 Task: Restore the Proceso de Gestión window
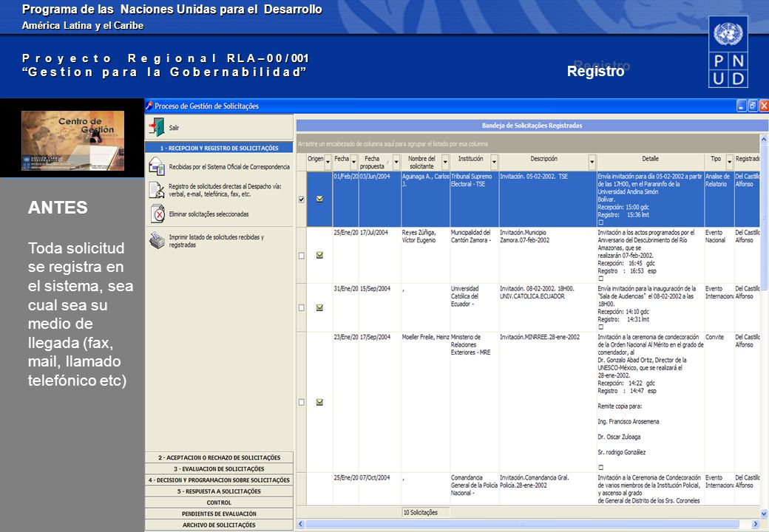coord(753,106)
